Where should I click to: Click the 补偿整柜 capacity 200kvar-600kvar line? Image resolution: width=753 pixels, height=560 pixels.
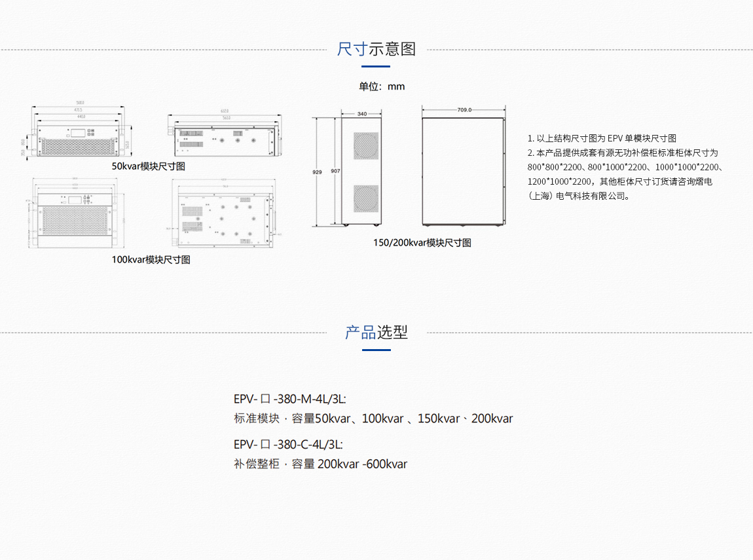click(320, 464)
